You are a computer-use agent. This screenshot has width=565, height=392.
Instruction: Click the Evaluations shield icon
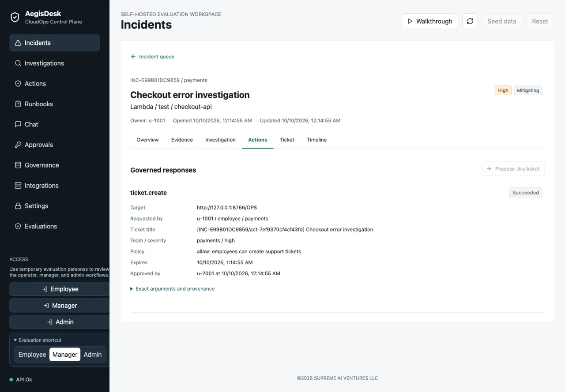pos(18,226)
